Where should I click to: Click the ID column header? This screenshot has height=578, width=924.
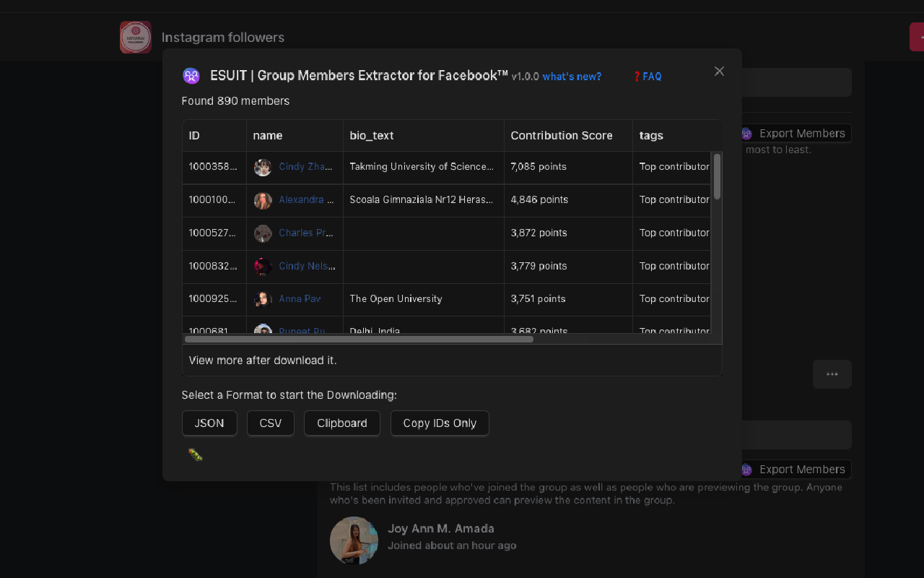[214, 136]
